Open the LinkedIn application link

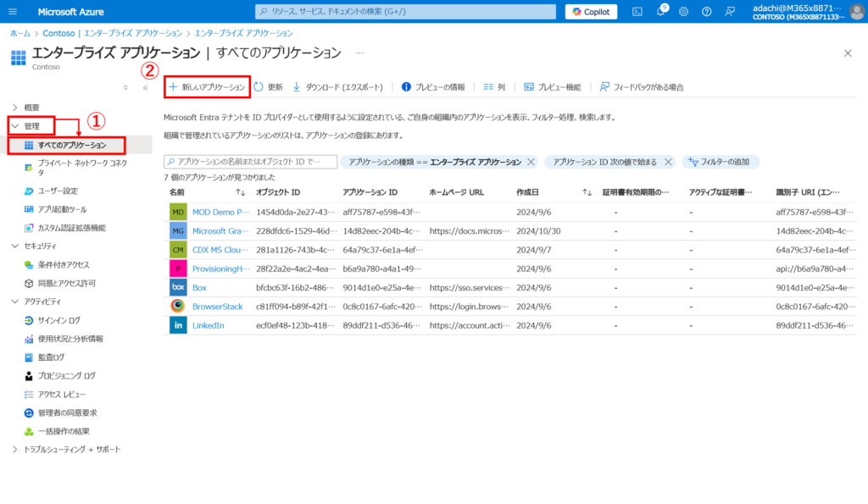click(209, 325)
